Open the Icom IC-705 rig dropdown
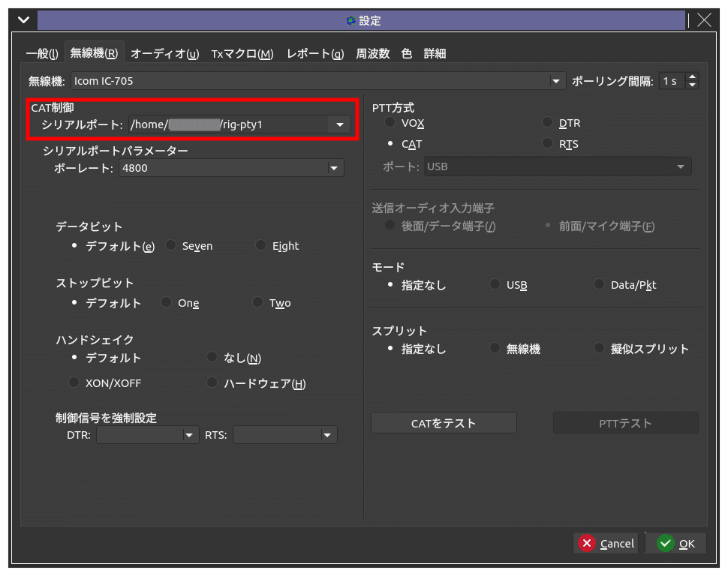This screenshot has width=728, height=576. (555, 81)
